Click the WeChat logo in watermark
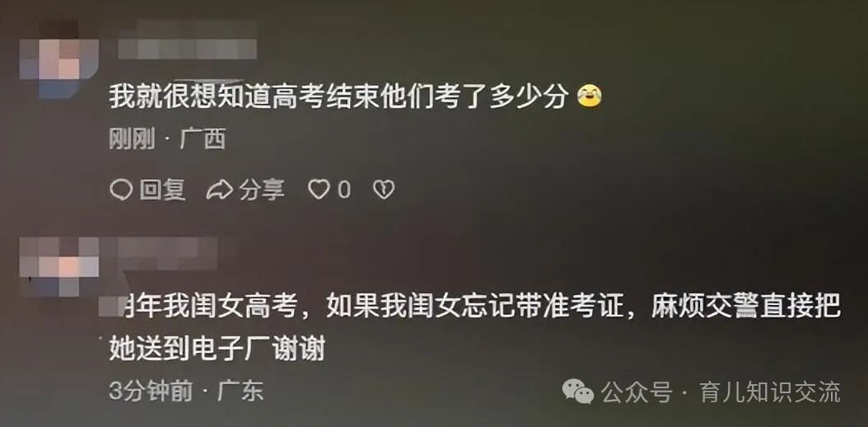The width and height of the screenshot is (868, 427). [x=578, y=392]
